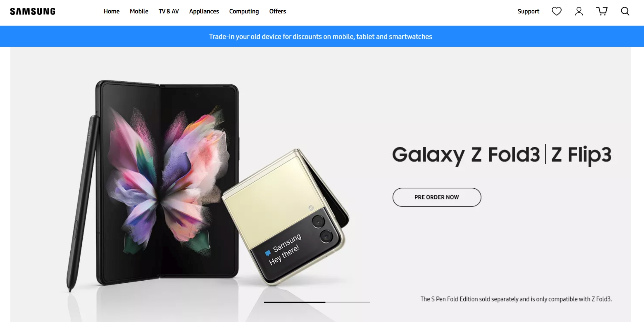The image size is (644, 334).
Task: Open the Home menu item
Action: (112, 11)
